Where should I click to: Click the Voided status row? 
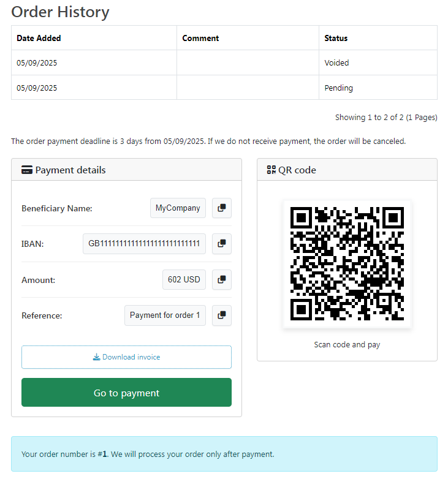click(224, 62)
